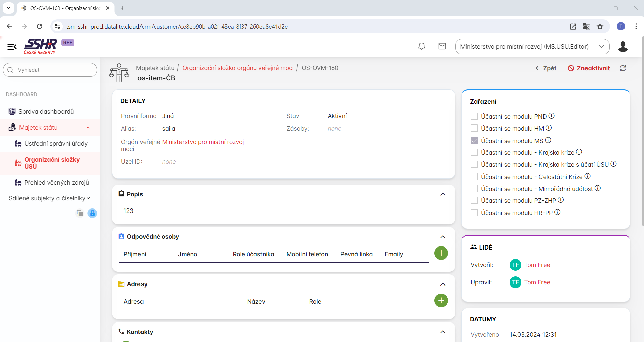Check the Účastní se modulu PZ-ZHP checkbox

click(x=474, y=201)
